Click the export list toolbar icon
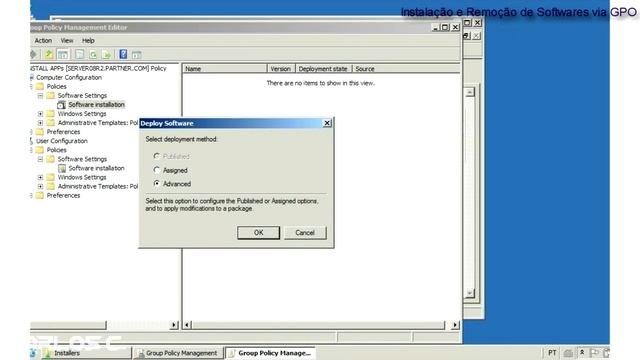The width and height of the screenshot is (640, 360). pyautogui.click(x=107, y=54)
